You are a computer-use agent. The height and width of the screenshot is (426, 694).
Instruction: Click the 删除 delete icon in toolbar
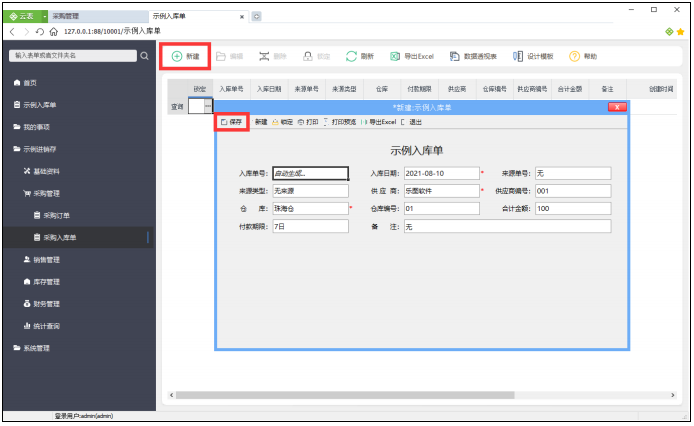click(264, 56)
